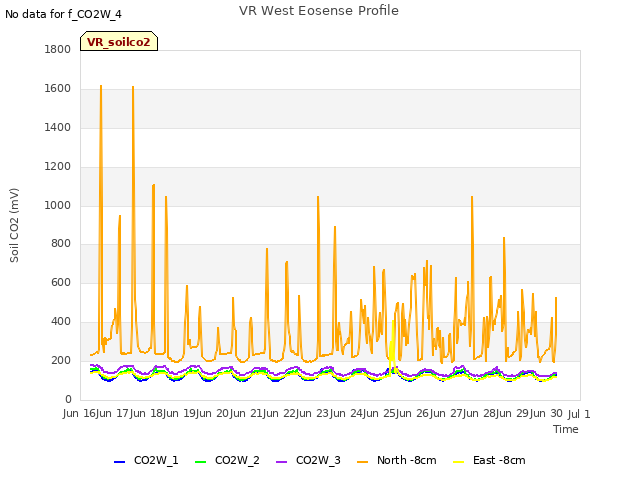
Task: Click the 400 y-axis tick label
Action: [x=61, y=322]
